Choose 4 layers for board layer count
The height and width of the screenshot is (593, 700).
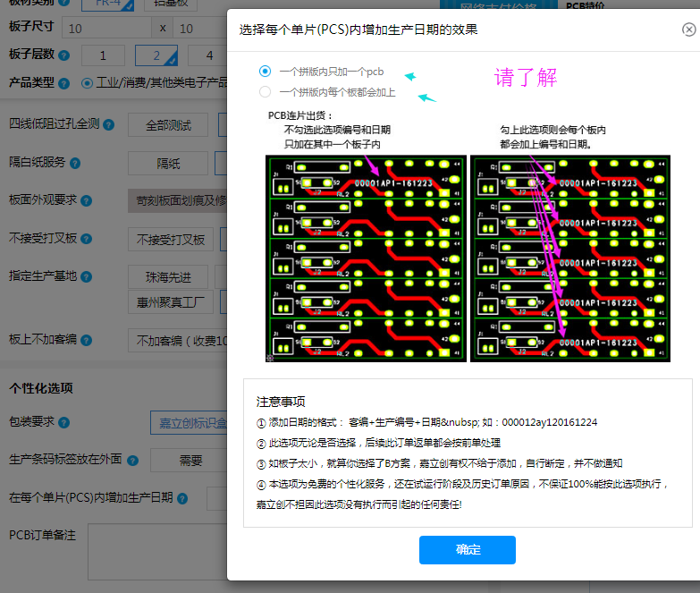208,55
